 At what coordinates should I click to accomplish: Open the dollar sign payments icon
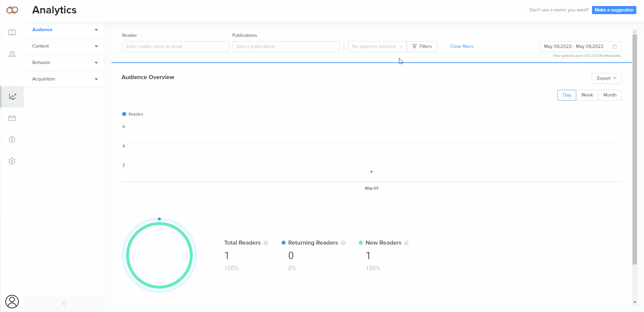(x=12, y=140)
